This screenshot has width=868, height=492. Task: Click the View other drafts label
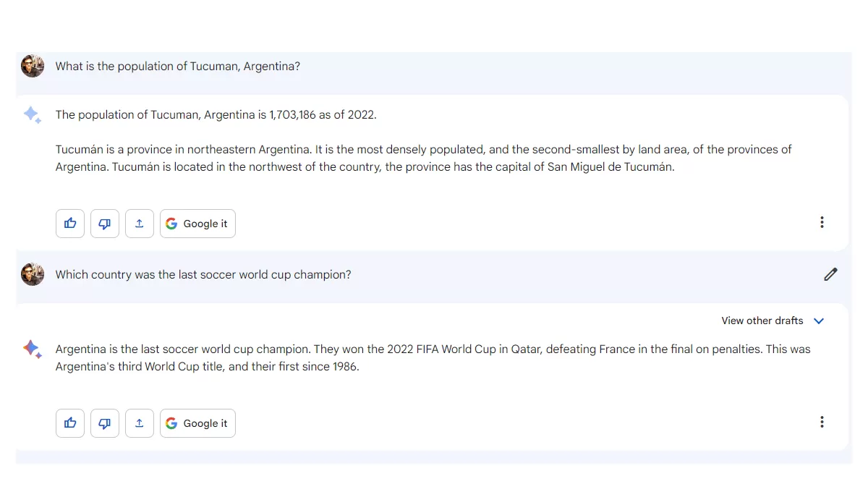click(x=762, y=321)
